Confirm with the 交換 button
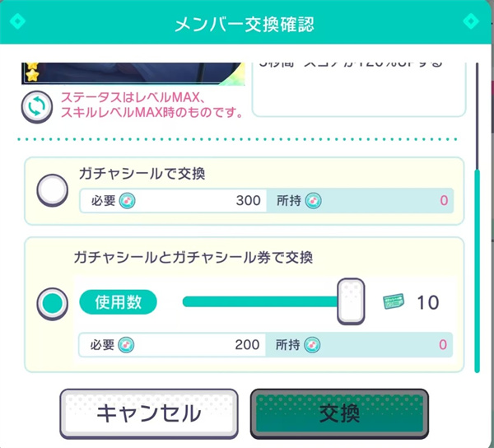The image size is (494, 448). [x=339, y=413]
